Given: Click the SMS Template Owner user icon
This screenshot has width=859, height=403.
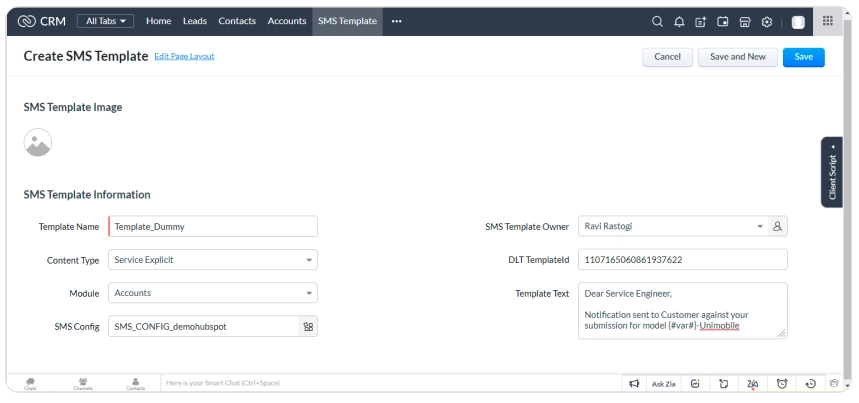Looking at the screenshot, I should pos(777,227).
